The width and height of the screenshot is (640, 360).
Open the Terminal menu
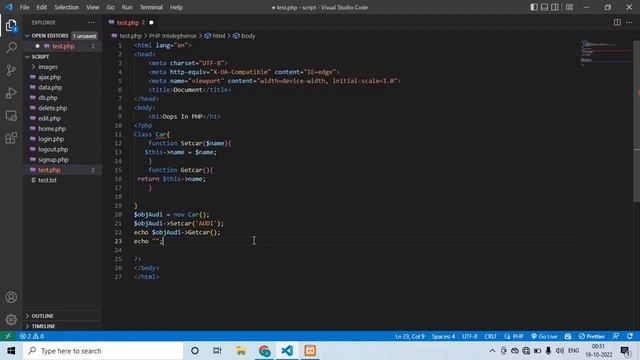[151, 7]
